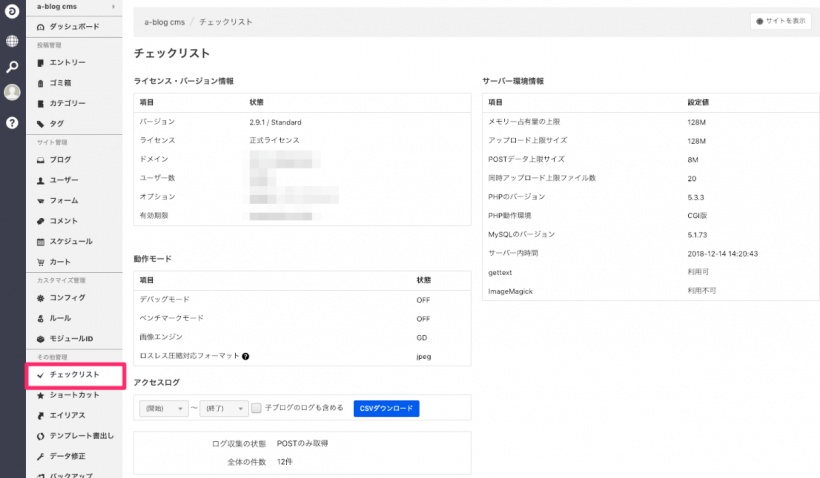820x478 pixels.
Task: Open the user avatar icon
Action: pos(12,93)
